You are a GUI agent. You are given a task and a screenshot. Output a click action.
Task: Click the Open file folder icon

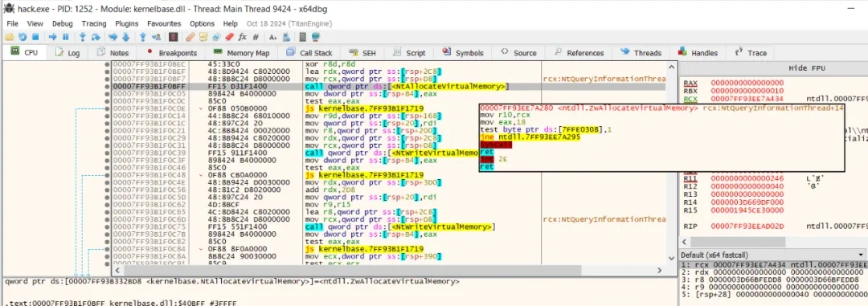tap(10, 37)
